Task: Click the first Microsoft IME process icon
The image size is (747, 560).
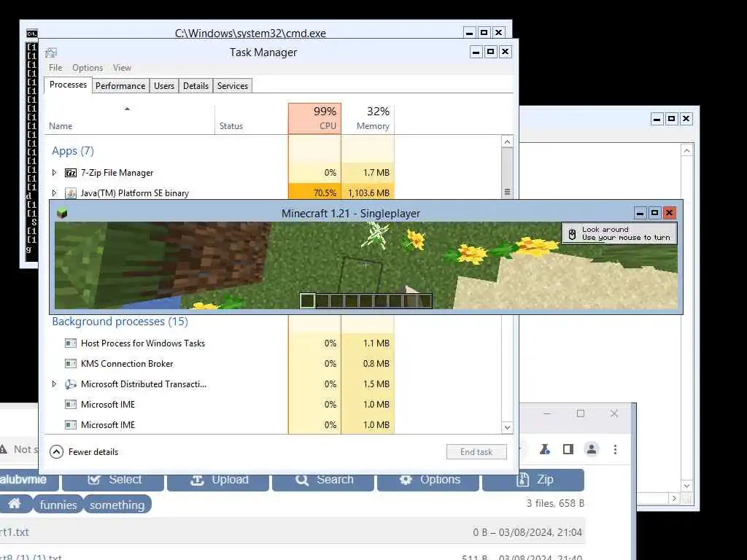Action: [71, 405]
